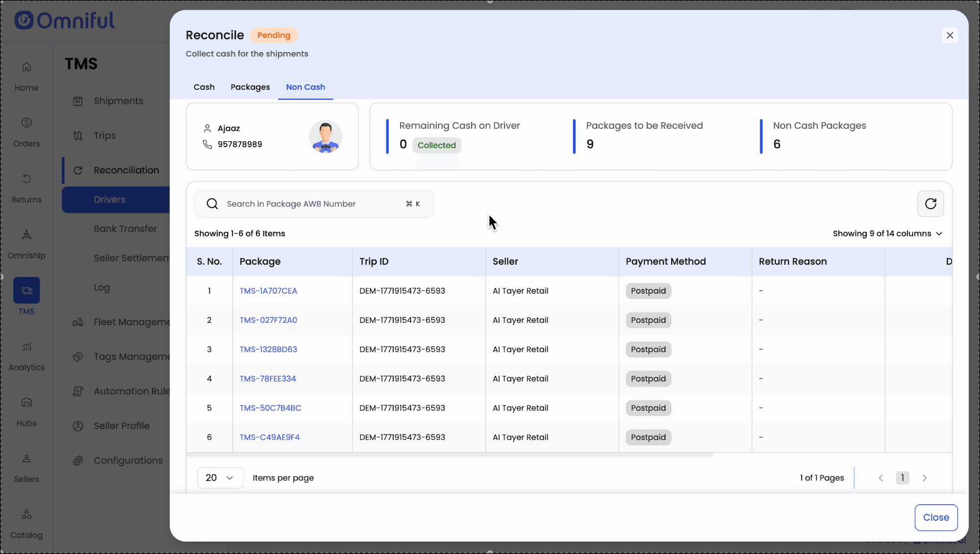The image size is (980, 554).
Task: Expand Showing 9 of 14 columns selector
Action: 887,234
